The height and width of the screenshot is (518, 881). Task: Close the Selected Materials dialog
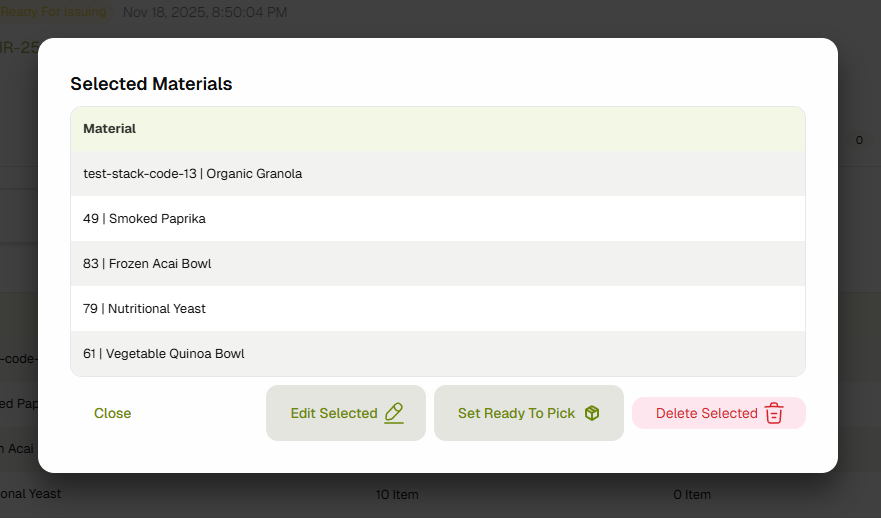coord(112,413)
